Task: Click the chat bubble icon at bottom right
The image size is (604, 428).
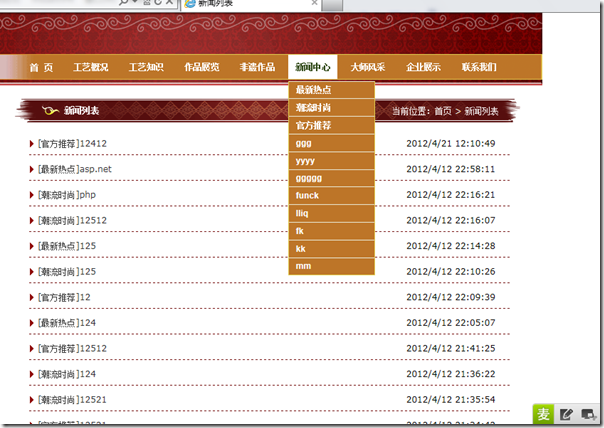Action: pos(588,414)
